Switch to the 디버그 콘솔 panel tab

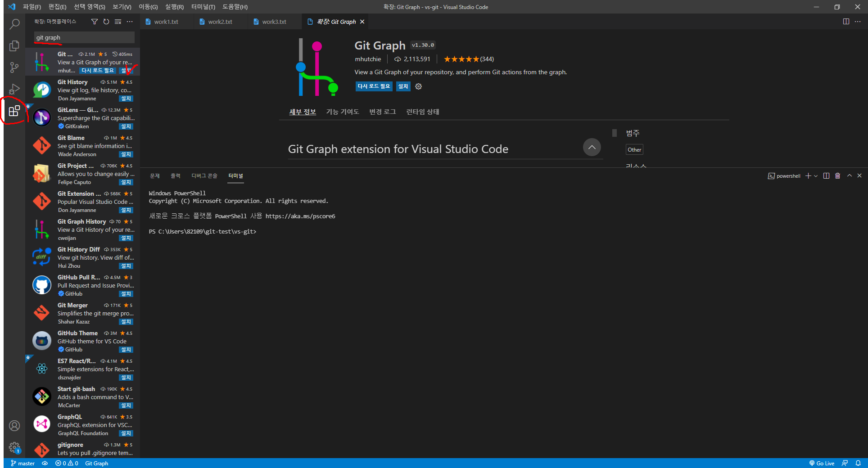coord(204,176)
